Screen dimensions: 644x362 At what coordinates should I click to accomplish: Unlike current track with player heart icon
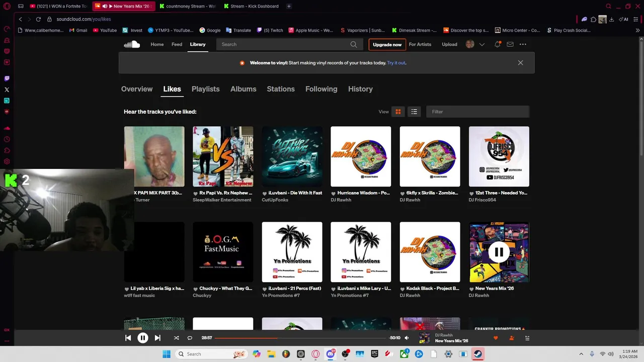496,338
